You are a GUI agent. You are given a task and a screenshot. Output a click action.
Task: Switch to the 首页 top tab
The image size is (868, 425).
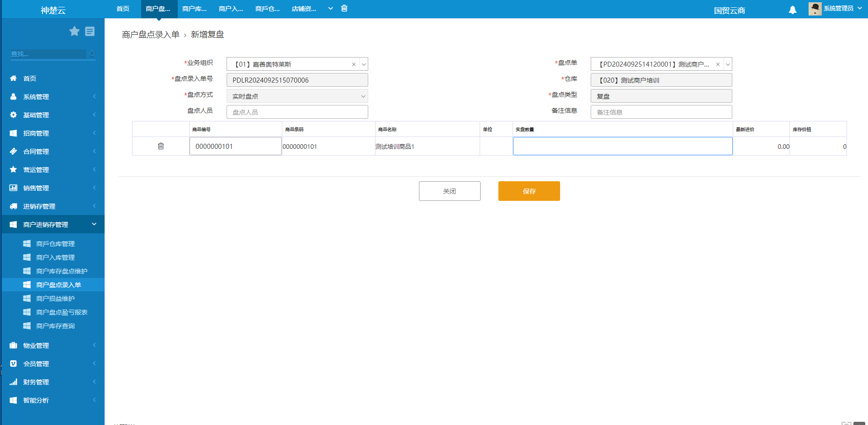tap(123, 9)
